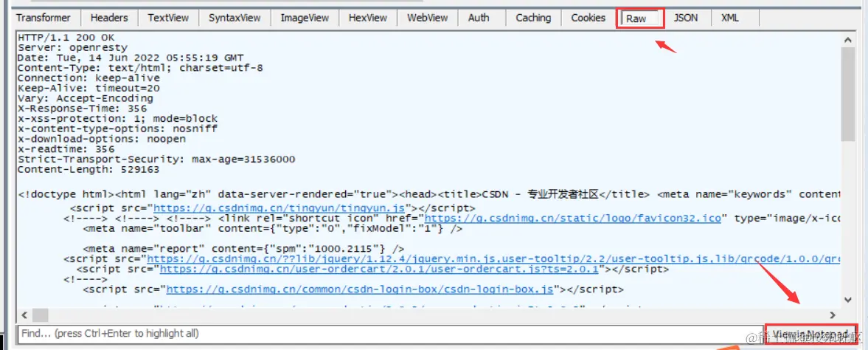This screenshot has height=350, width=868.
Task: Open the favicon32.ico link
Action: (573, 218)
